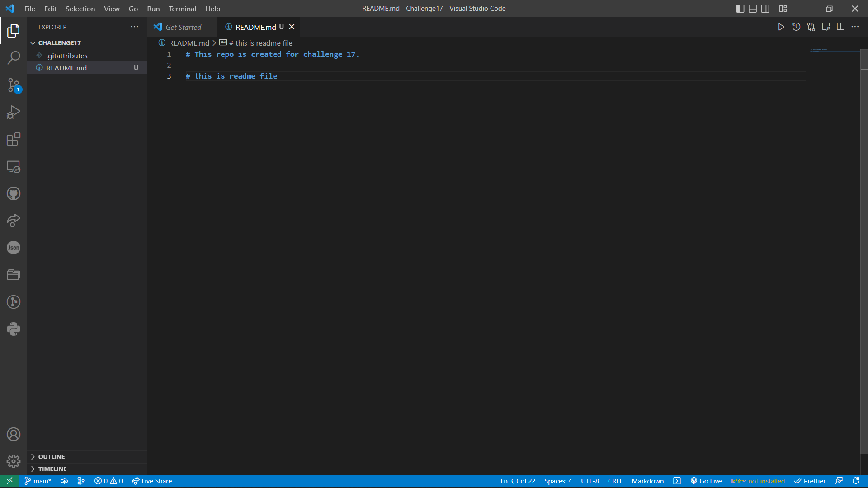
Task: Open the Accounts icon at sidebar bottom
Action: point(14,434)
